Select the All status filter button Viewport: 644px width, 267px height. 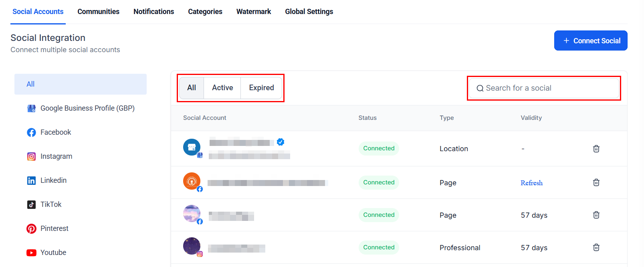192,88
